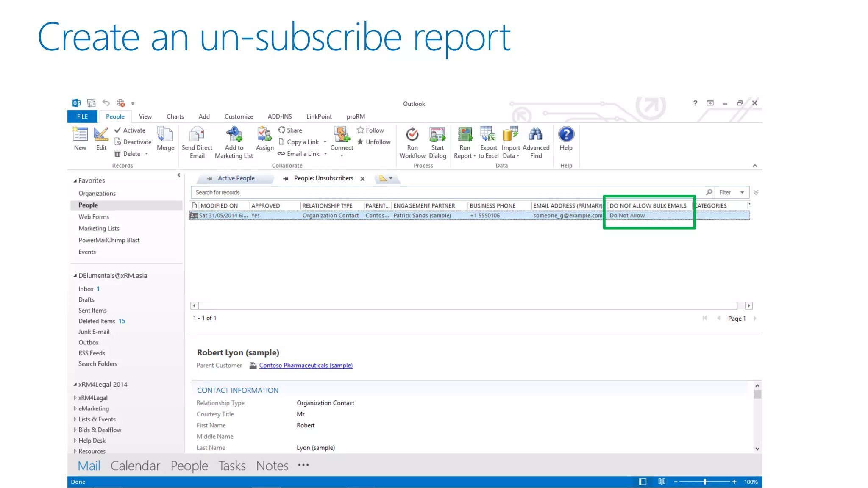
Task: Collapse the folder pane arrow
Action: [x=178, y=175]
